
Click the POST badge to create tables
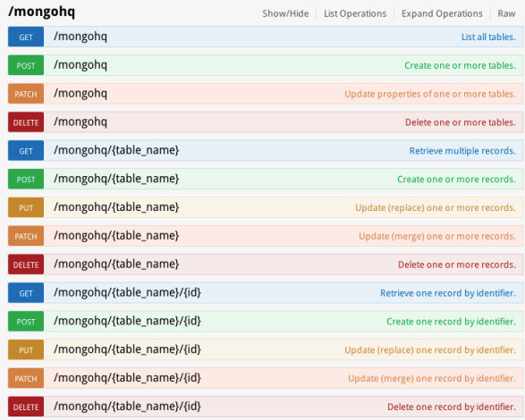pos(26,65)
